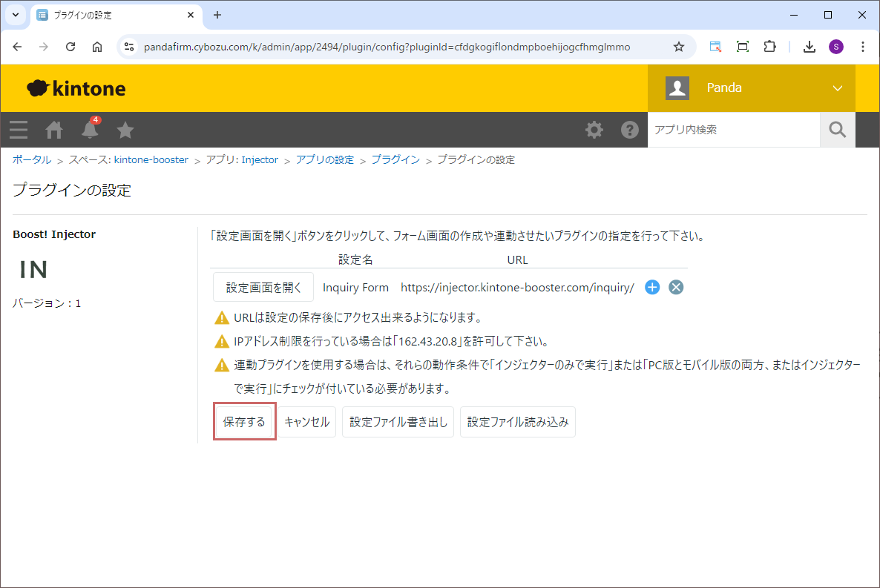Click the 設定画面を開く button
Image resolution: width=880 pixels, height=588 pixels.
(x=263, y=288)
